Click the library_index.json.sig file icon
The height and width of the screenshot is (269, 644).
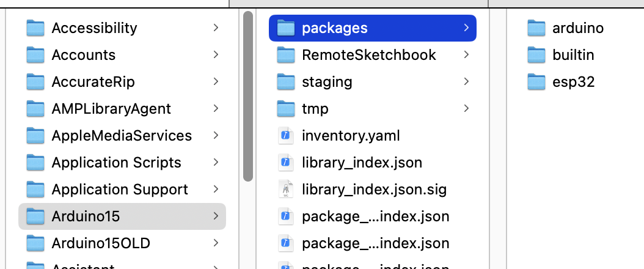285,190
